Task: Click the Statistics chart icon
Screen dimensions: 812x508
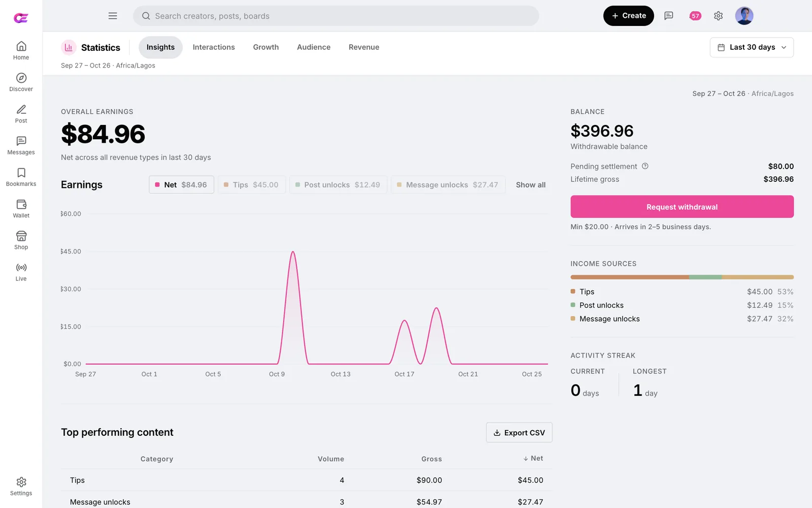Action: 69,47
